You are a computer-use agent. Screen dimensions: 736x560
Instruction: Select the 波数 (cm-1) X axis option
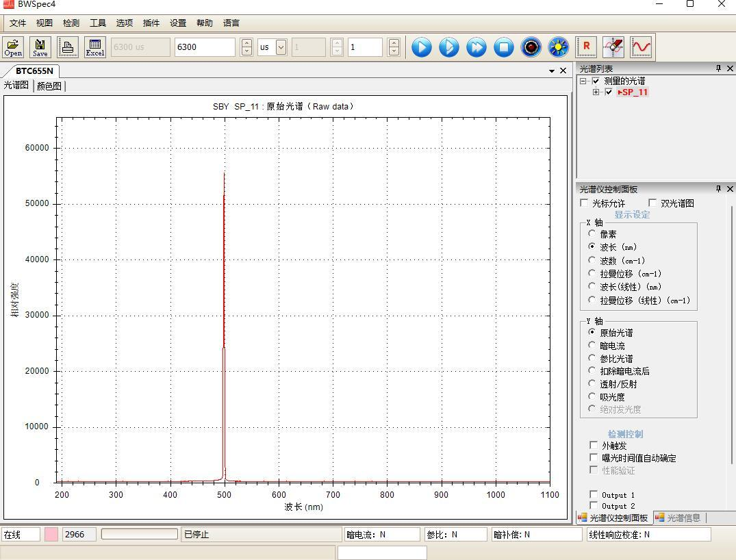[593, 260]
